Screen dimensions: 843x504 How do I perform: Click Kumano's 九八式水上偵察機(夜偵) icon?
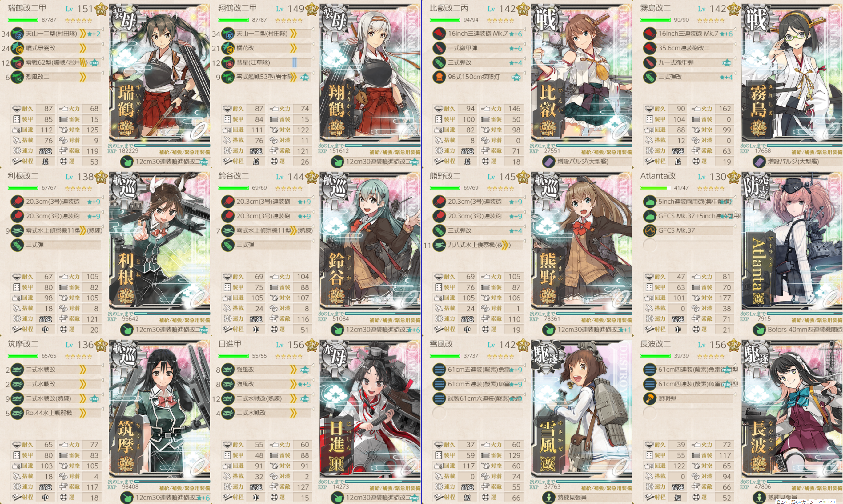439,245
